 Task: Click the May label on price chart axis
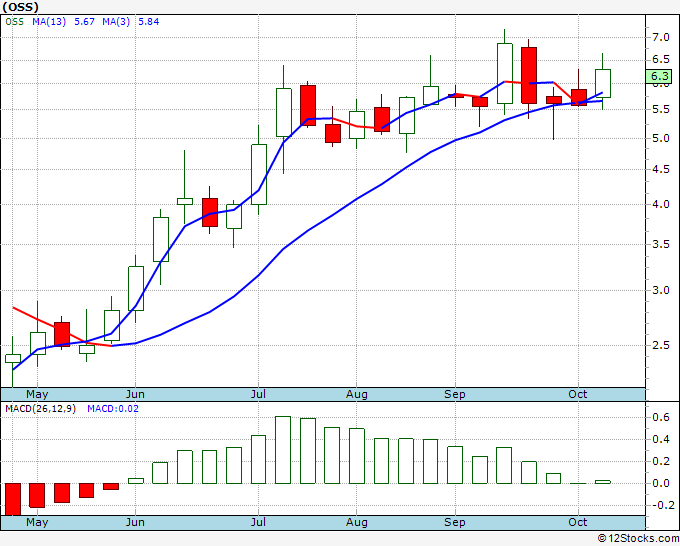click(37, 394)
